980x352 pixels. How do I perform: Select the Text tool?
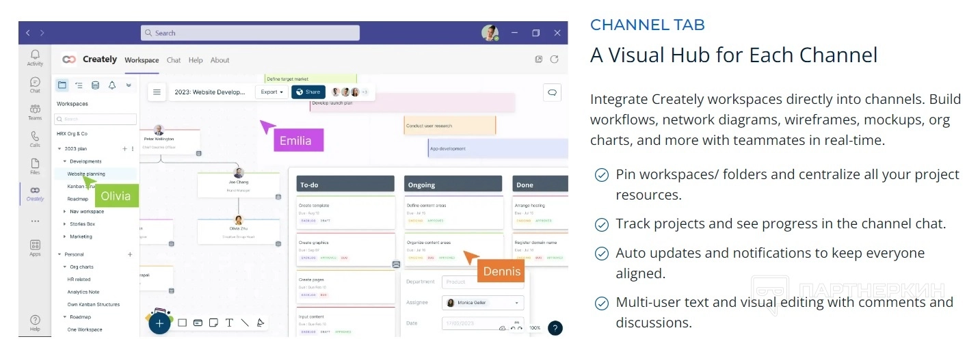tap(229, 323)
